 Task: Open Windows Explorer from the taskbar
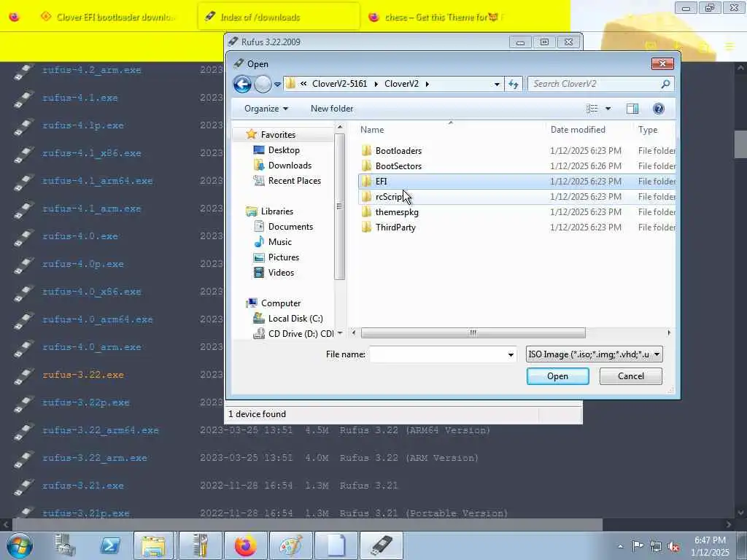(x=153, y=545)
